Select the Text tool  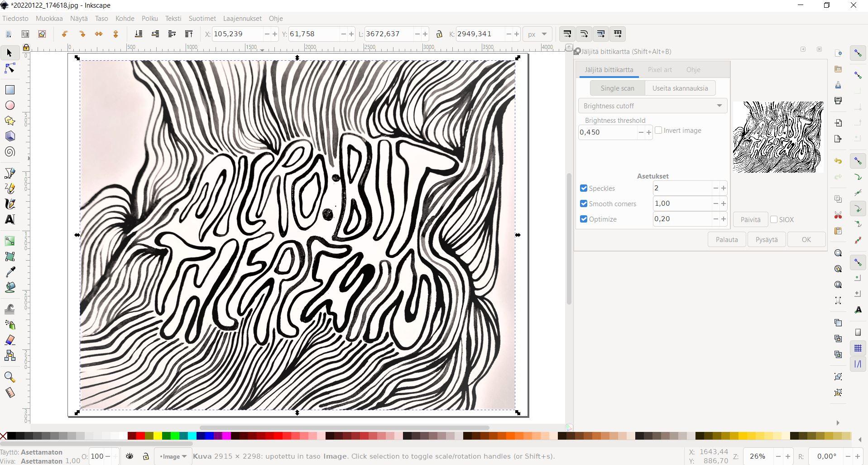(10, 219)
